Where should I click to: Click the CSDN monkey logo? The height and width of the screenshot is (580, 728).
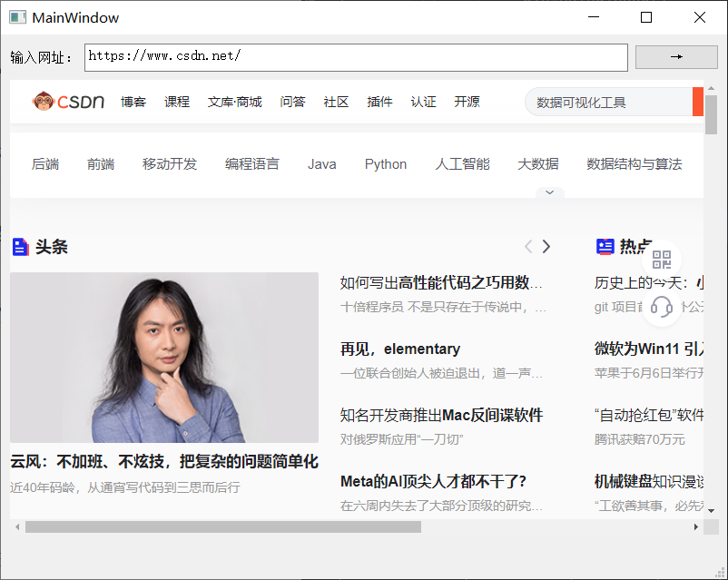[x=68, y=102]
